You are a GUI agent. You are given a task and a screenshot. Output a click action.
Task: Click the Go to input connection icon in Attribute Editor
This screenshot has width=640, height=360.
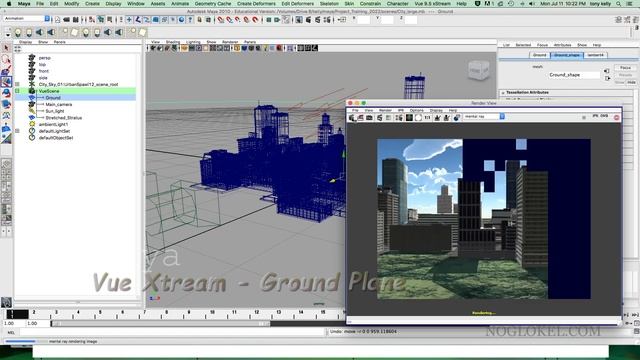point(607,71)
